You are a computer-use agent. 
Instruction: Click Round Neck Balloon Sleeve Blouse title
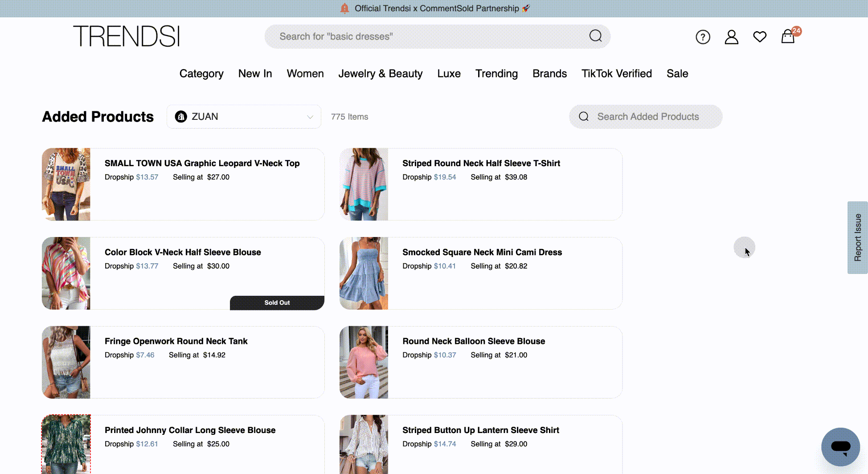click(474, 341)
